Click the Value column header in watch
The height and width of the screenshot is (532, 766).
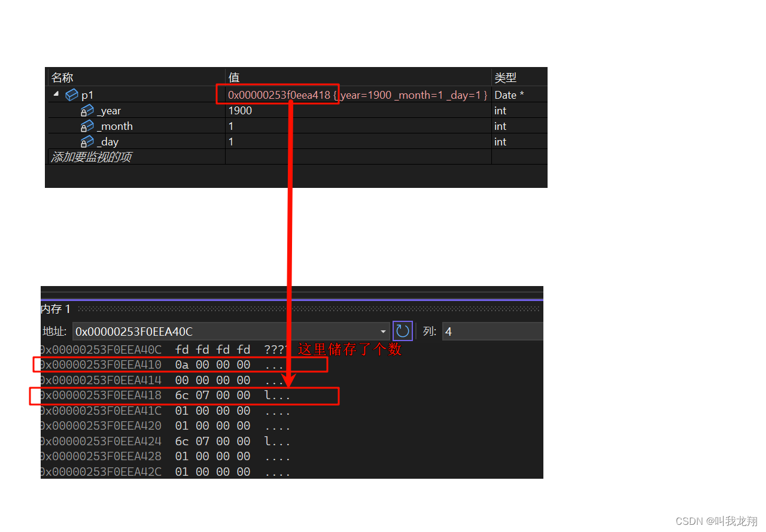(358, 77)
